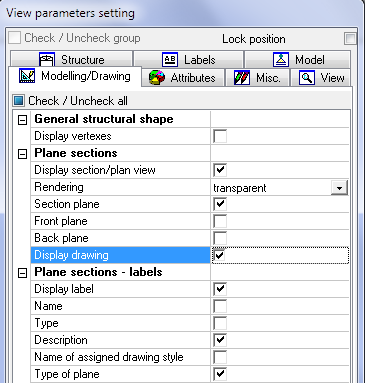Click the Structure tab icon

47,60
